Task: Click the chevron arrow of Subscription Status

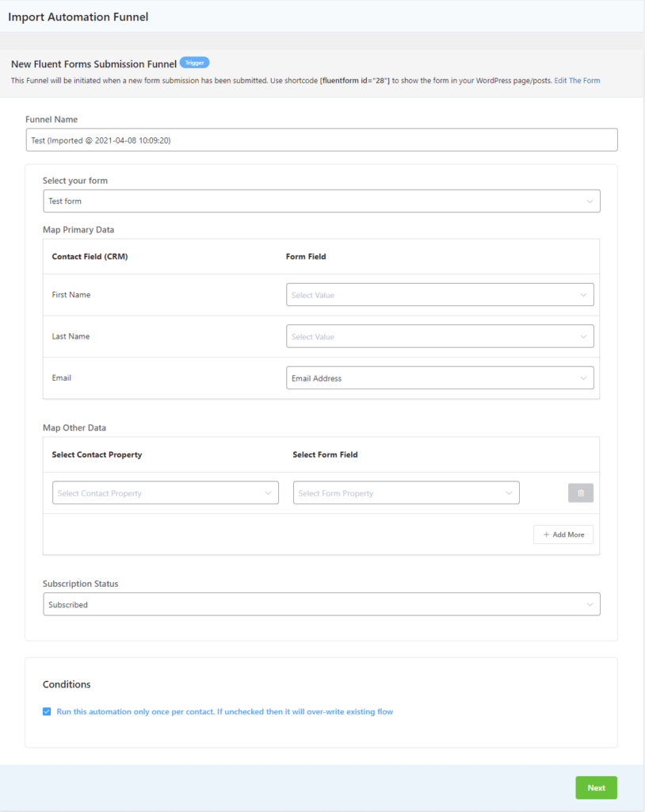Action: pos(590,605)
